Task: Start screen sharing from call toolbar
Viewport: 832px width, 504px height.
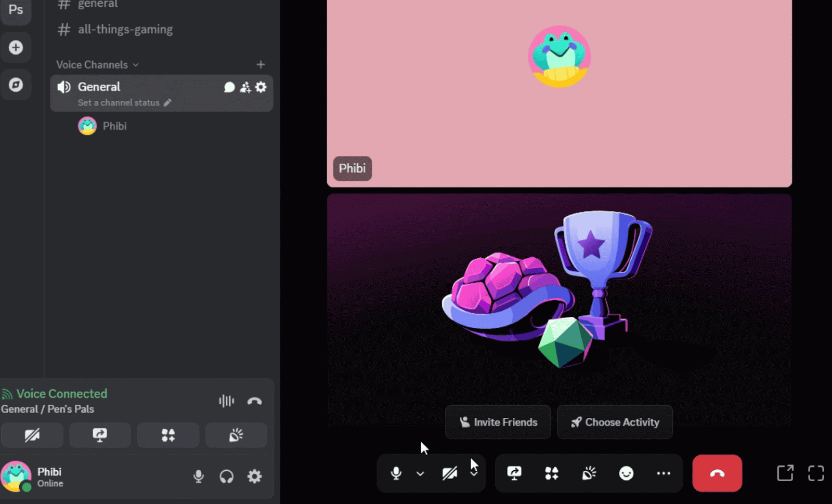Action: coord(514,473)
